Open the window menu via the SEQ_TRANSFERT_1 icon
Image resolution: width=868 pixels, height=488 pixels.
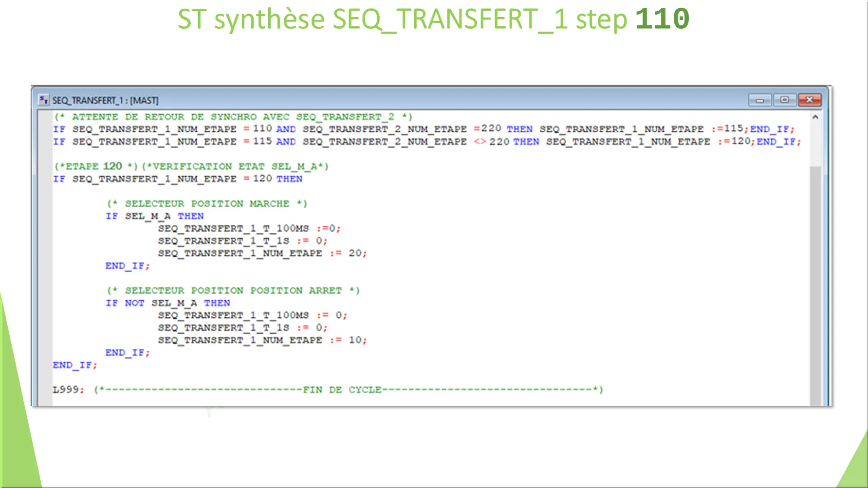44,100
